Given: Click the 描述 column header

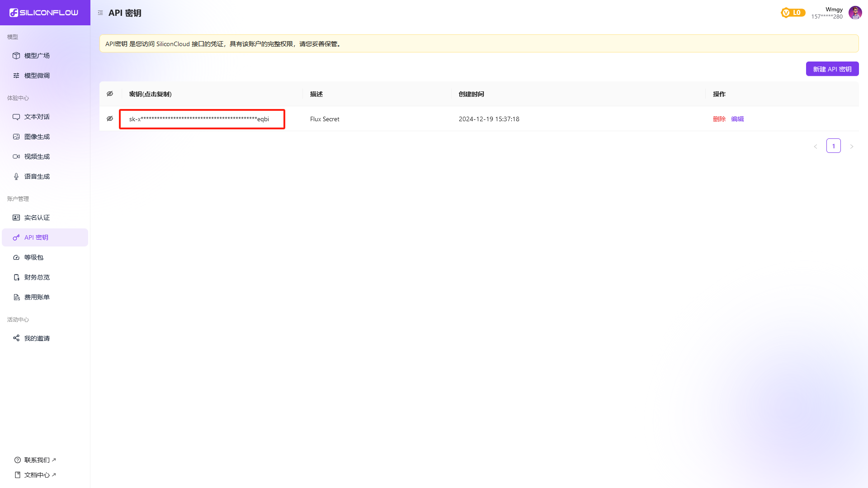Looking at the screenshot, I should point(316,94).
